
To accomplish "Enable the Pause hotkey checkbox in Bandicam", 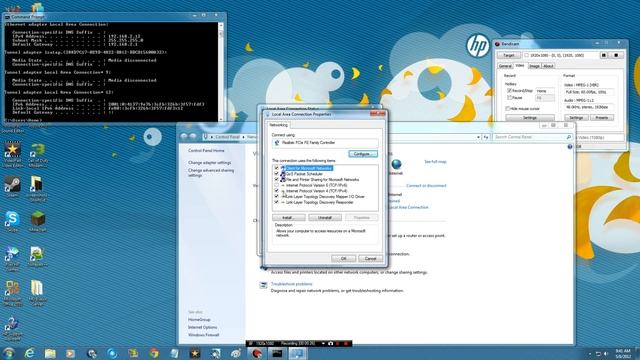I will [509, 98].
